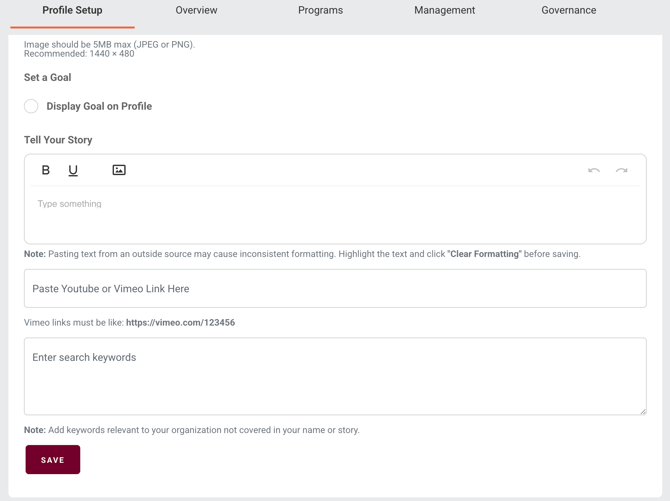Undo the last edit in editor
670x501 pixels.
[x=594, y=171]
